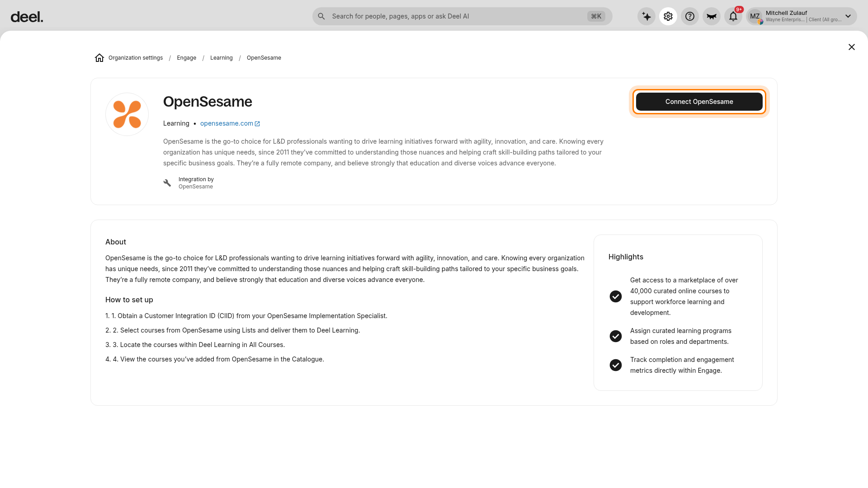Image resolution: width=868 pixels, height=488 pixels.
Task: Click the OpenSesame orange logo
Action: [127, 114]
